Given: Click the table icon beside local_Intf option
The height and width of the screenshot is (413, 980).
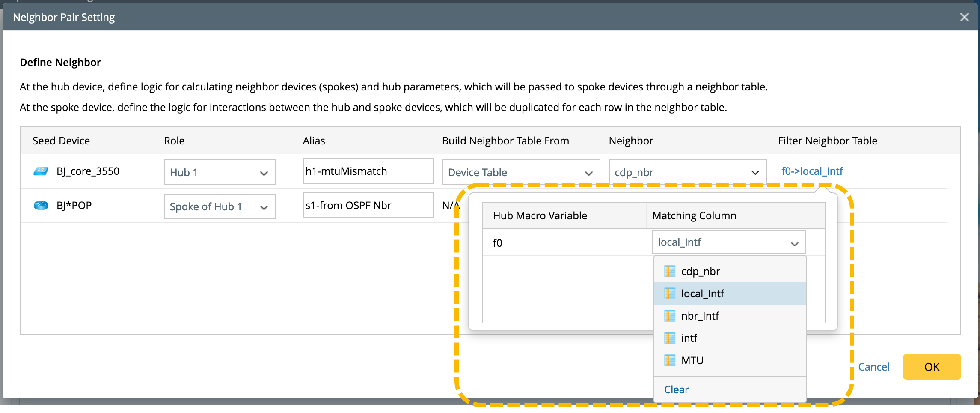Looking at the screenshot, I should point(670,293).
